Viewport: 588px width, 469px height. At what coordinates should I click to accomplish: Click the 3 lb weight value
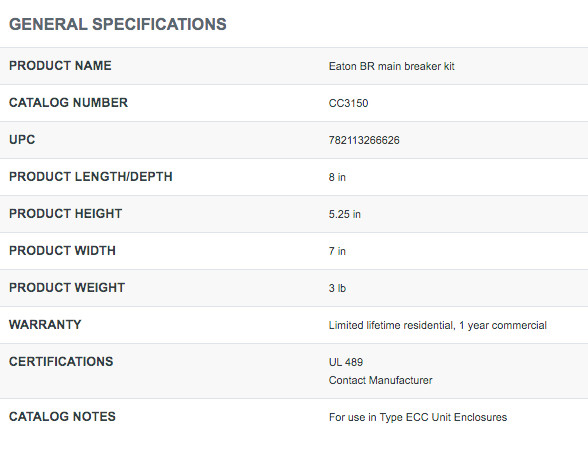pos(337,288)
